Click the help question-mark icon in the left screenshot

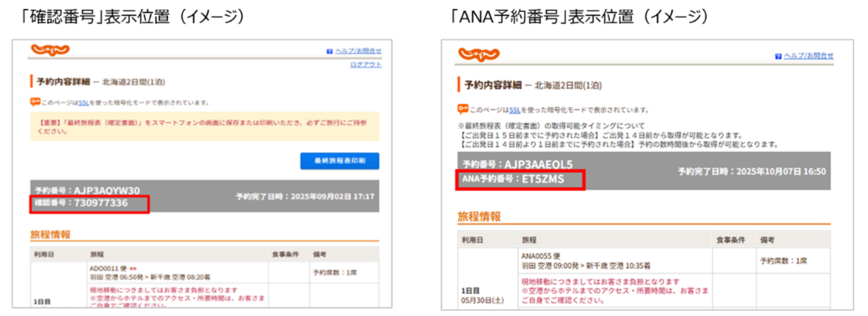click(x=330, y=51)
